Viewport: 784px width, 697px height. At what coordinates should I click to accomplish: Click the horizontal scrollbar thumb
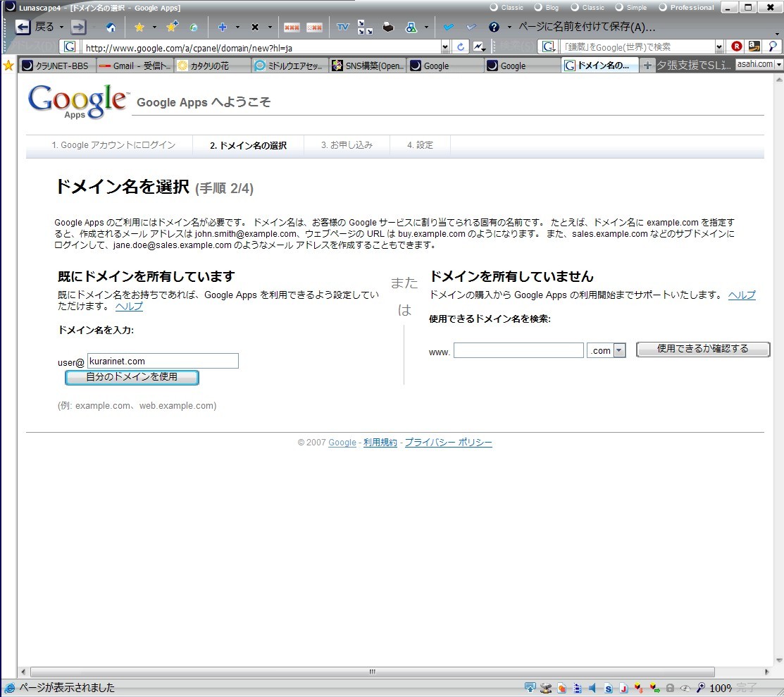[x=372, y=672]
